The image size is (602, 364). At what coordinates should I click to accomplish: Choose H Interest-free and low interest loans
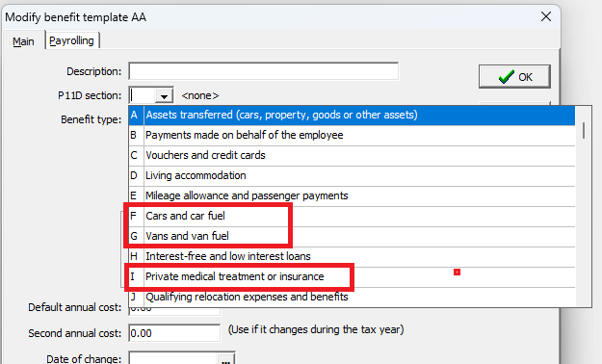click(x=352, y=256)
